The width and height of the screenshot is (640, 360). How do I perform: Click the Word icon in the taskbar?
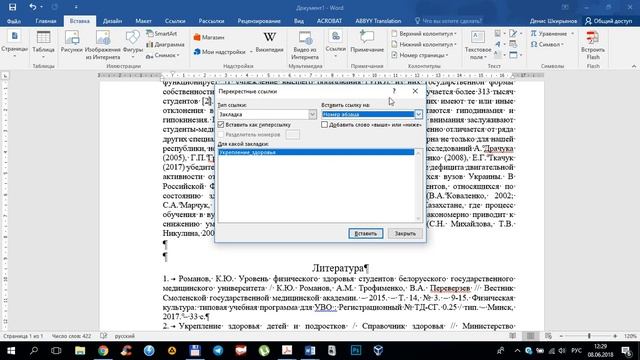[310, 350]
